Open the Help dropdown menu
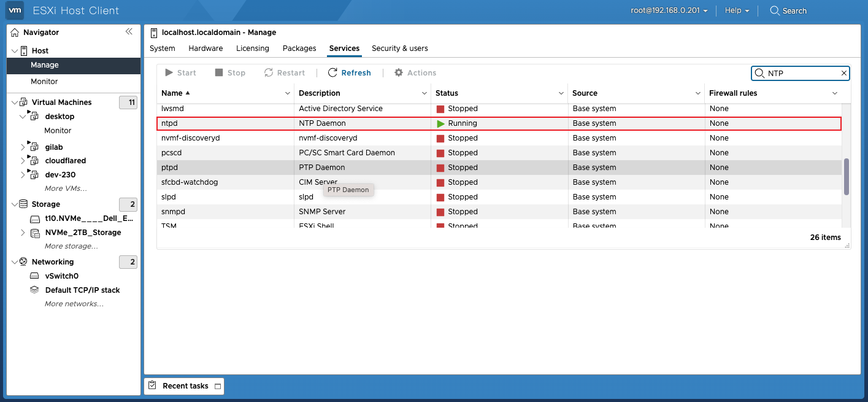Viewport: 868px width, 402px height. tap(737, 10)
